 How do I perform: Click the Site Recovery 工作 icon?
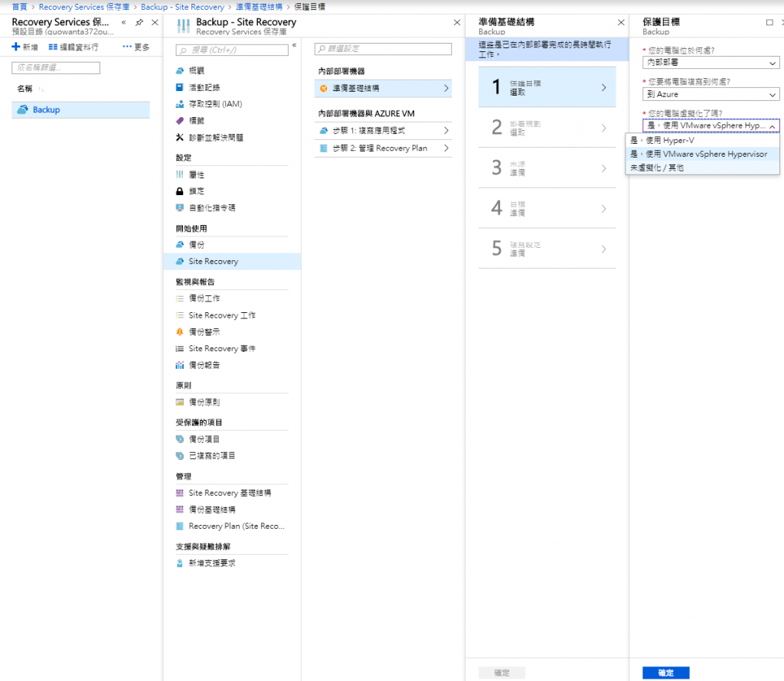[x=180, y=315]
